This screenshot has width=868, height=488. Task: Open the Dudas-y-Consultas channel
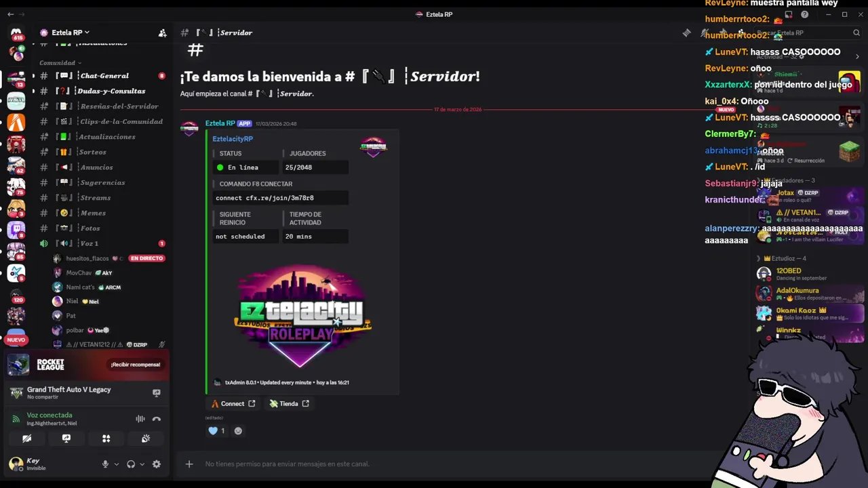pyautogui.click(x=102, y=91)
